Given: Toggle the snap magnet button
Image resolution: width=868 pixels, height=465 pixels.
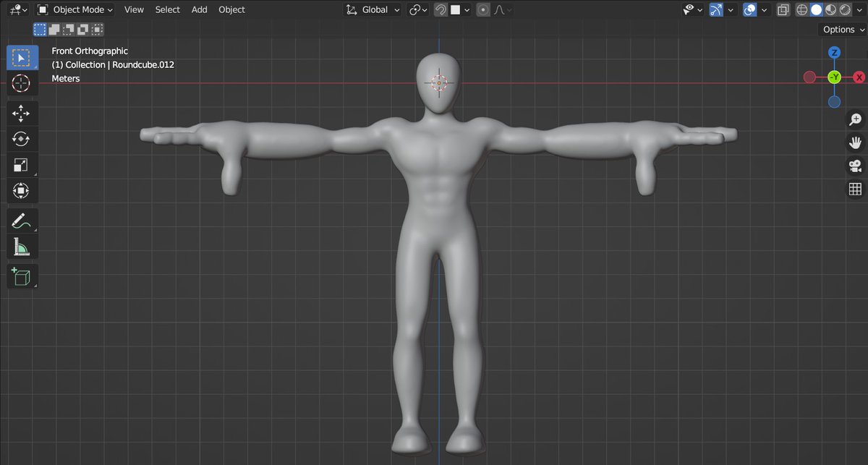Looking at the screenshot, I should (441, 9).
